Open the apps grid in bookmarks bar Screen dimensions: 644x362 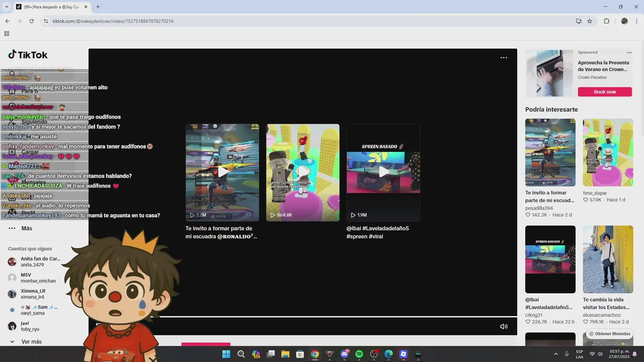point(7,34)
